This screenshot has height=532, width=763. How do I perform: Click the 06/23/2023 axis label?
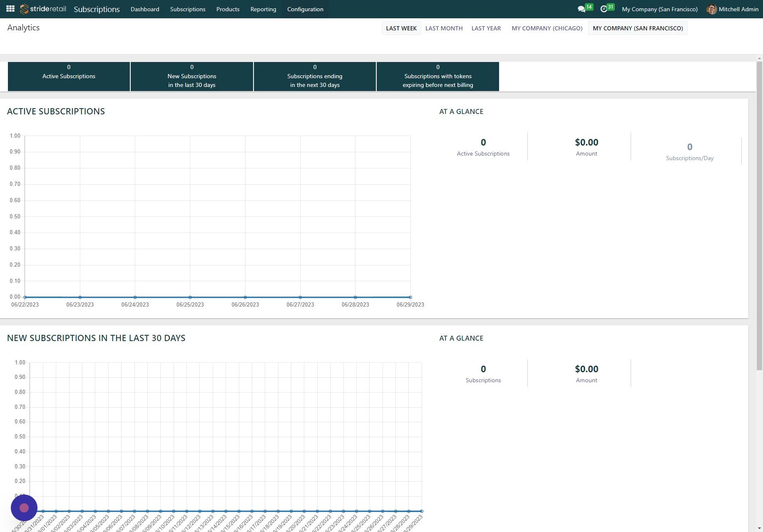pos(80,305)
